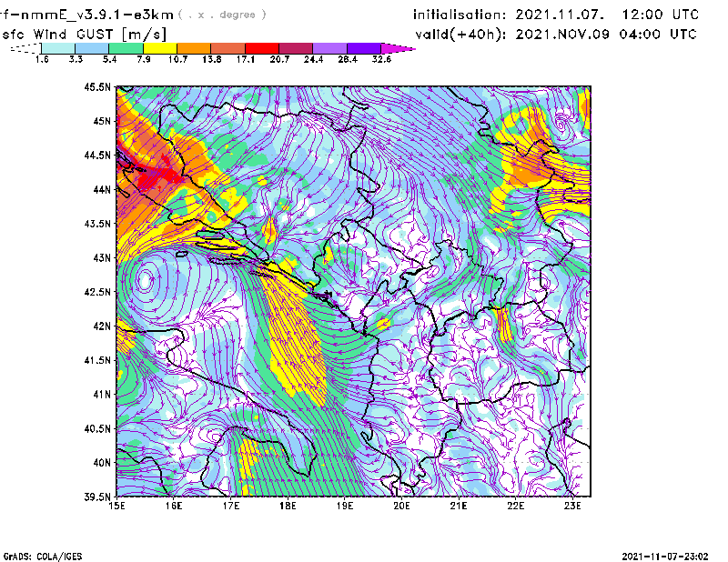Select the violet 28.4–32.6 legend swatch
Viewport: 728px width, 562px height.
pyautogui.click(x=364, y=48)
